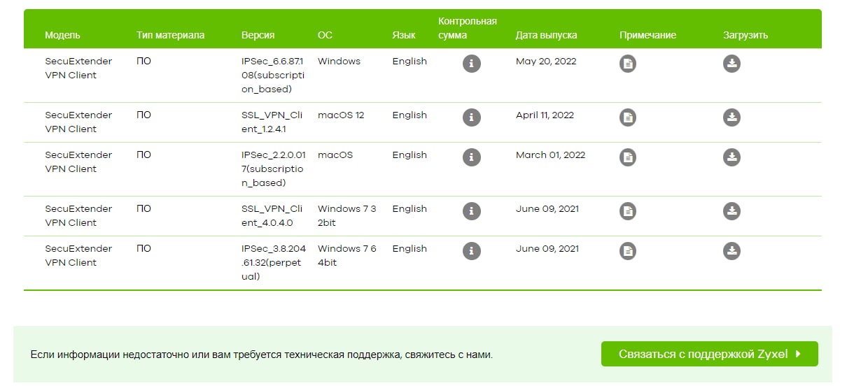868x386 pixels.
Task: Click the Загрузить column header
Action: click(x=745, y=35)
